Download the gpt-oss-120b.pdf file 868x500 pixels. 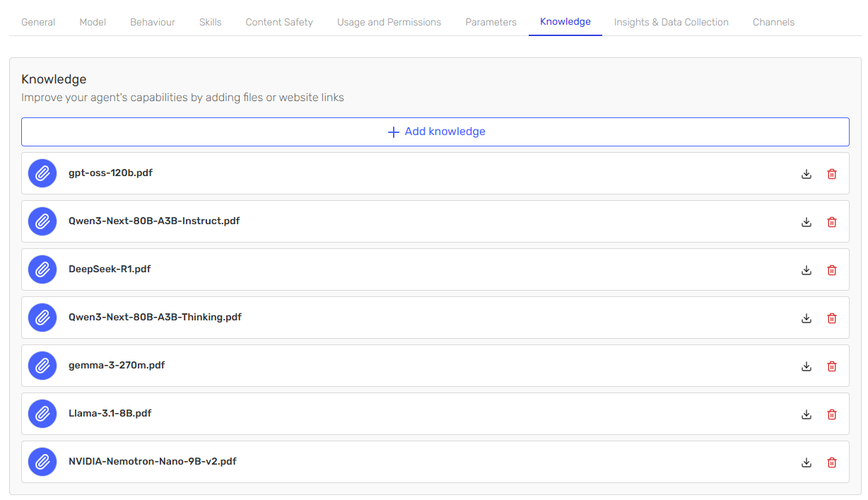[807, 174]
